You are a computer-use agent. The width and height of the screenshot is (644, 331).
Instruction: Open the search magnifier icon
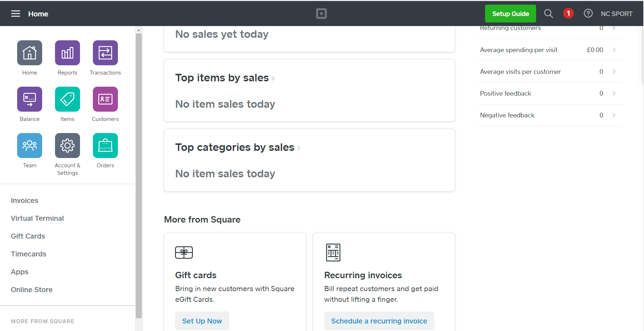pos(549,14)
